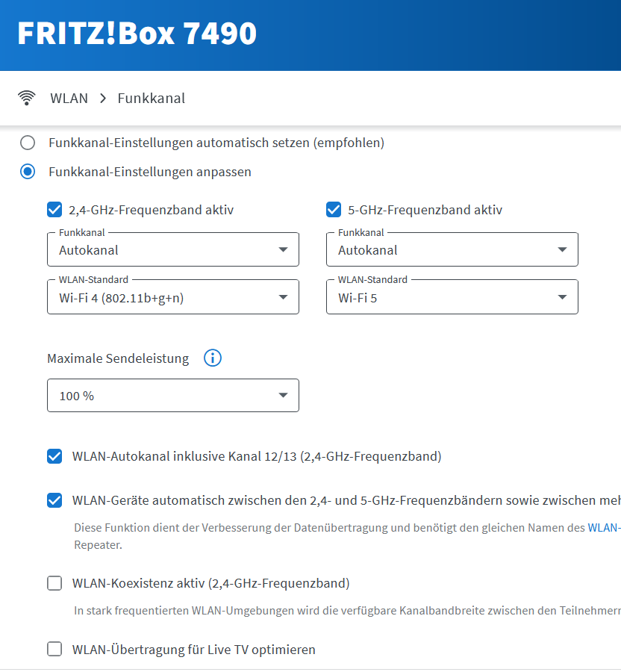Image resolution: width=621 pixels, height=672 pixels.
Task: Open Wi-Fi 5 WLAN-Standard dropdown
Action: (x=452, y=297)
